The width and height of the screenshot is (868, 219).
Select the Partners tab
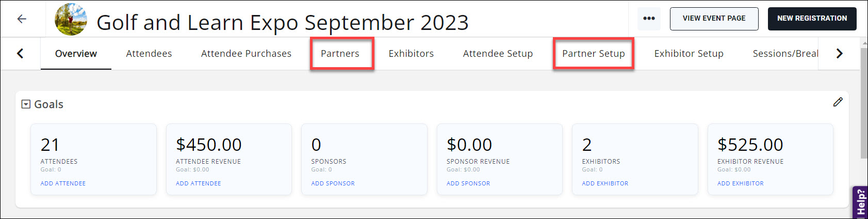340,54
